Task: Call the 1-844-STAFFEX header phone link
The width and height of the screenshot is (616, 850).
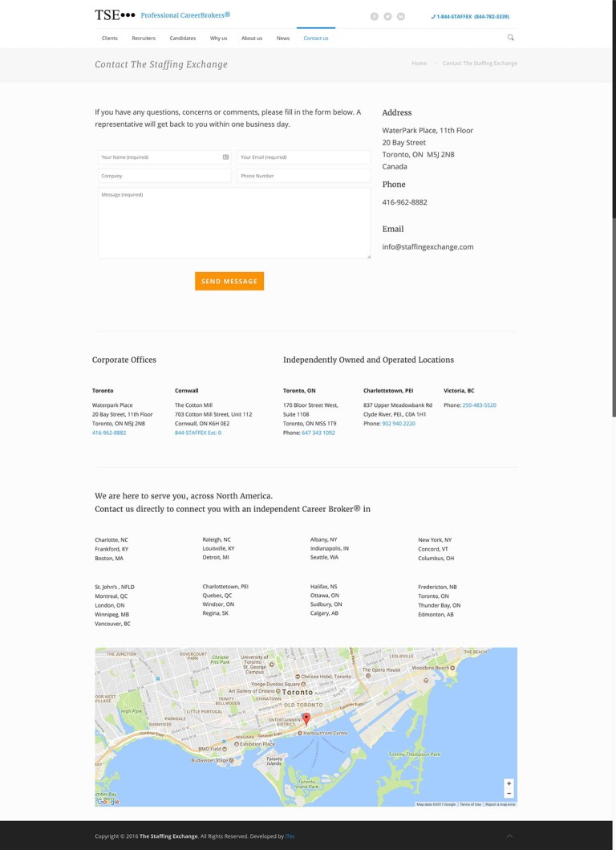Action: (470, 16)
